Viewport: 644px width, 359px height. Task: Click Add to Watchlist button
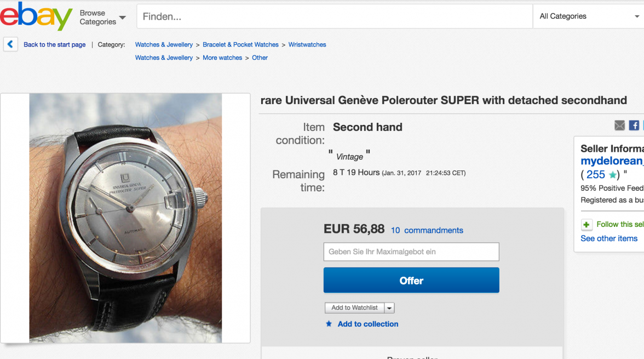pyautogui.click(x=354, y=308)
